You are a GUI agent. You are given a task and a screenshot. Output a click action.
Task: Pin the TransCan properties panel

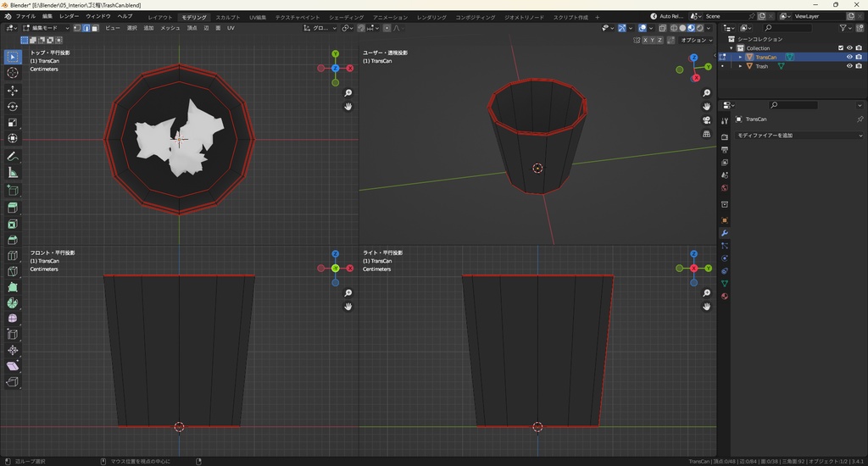[860, 119]
